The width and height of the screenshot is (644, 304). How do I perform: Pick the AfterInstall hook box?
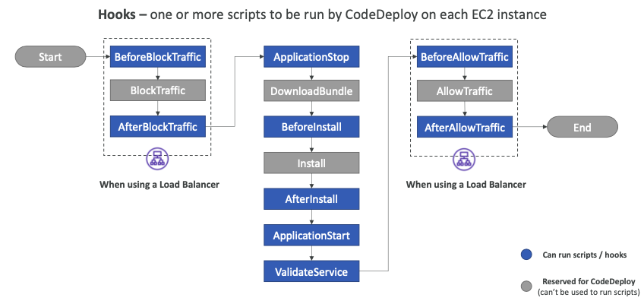pyautogui.click(x=311, y=199)
